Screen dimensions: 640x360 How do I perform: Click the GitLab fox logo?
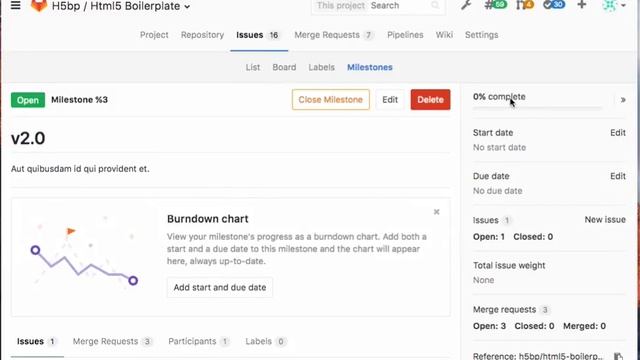tap(39, 5)
